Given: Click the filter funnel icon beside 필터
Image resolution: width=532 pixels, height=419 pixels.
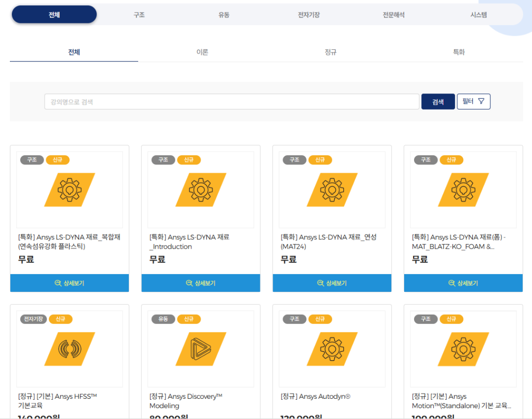Looking at the screenshot, I should pyautogui.click(x=481, y=101).
